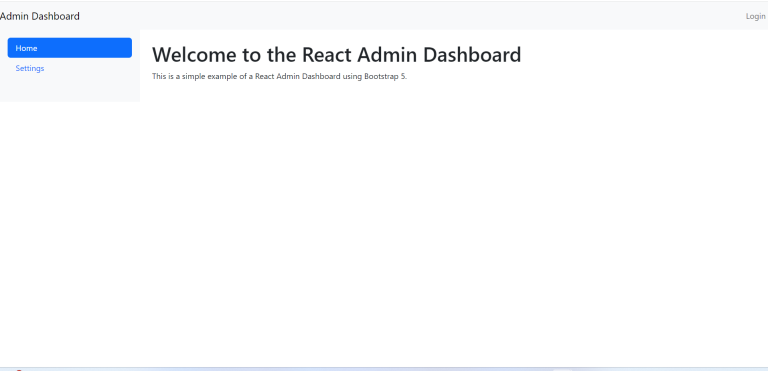Click the description paragraph under the heading
768x371 pixels.
(279, 76)
